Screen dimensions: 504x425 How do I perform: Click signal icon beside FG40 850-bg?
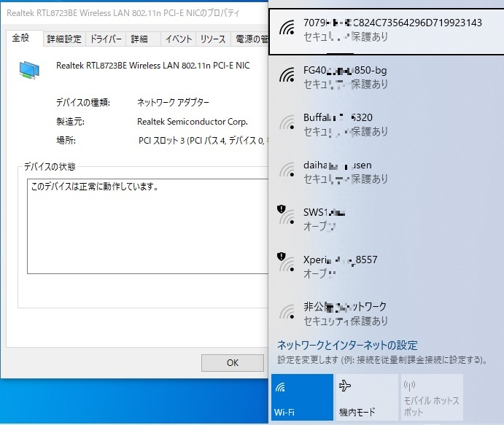click(287, 75)
